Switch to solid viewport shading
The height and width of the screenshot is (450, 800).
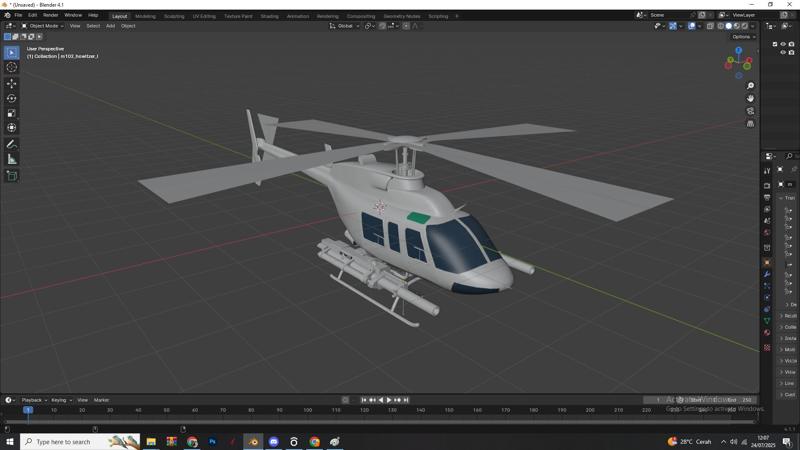point(729,26)
